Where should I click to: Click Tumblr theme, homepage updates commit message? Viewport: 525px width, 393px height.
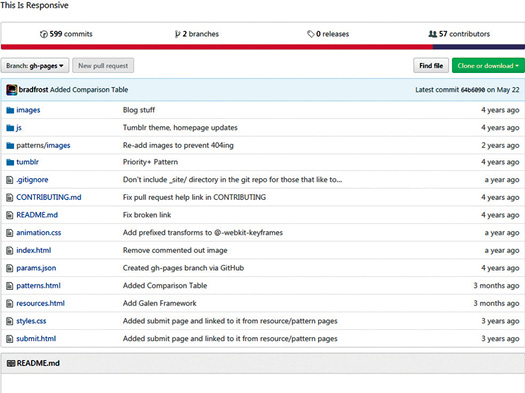coord(180,128)
